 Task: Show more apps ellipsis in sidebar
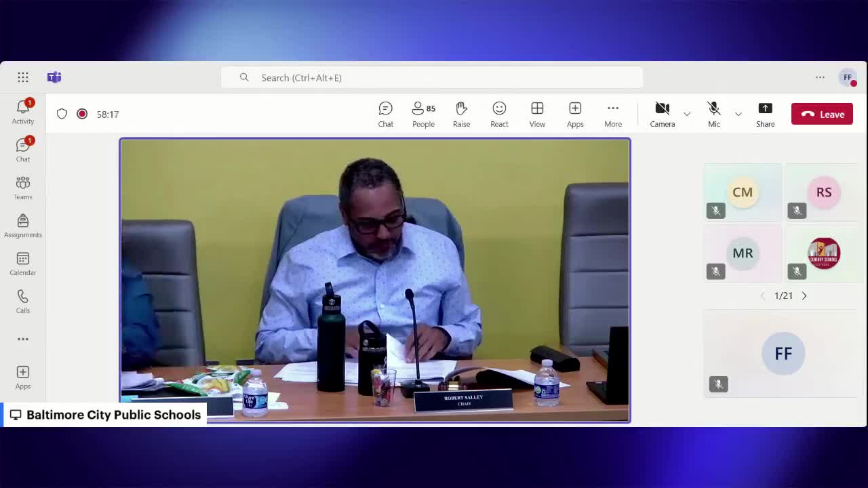(23, 339)
